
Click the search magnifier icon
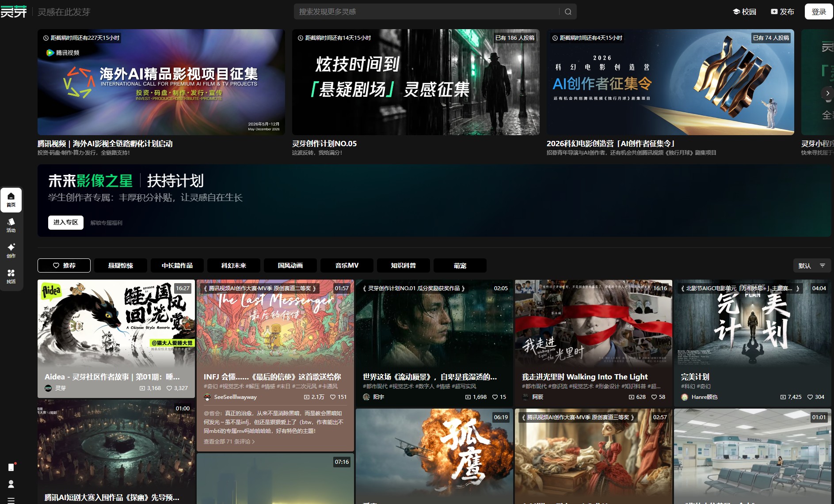click(568, 12)
